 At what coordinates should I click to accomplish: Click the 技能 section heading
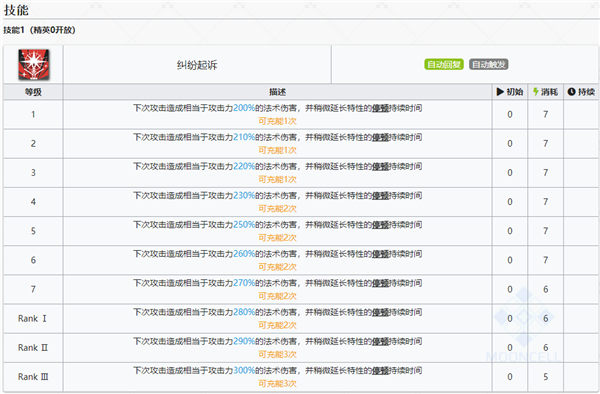16,10
